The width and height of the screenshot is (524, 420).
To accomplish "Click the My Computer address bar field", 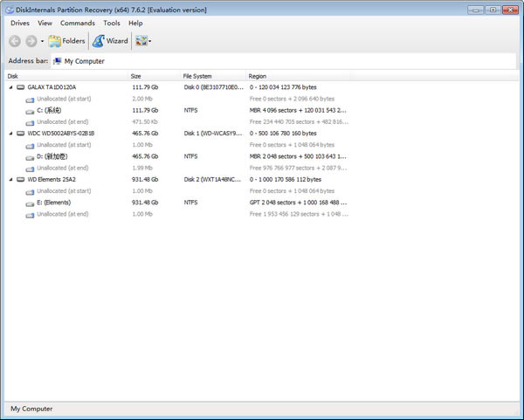I will coord(262,61).
